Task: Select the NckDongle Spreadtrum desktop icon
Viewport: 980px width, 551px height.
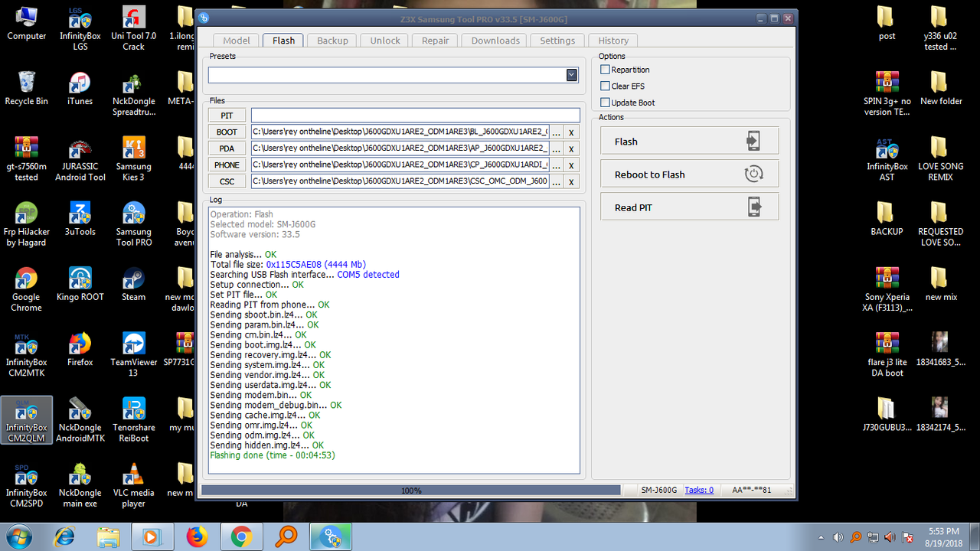Action: [x=133, y=94]
